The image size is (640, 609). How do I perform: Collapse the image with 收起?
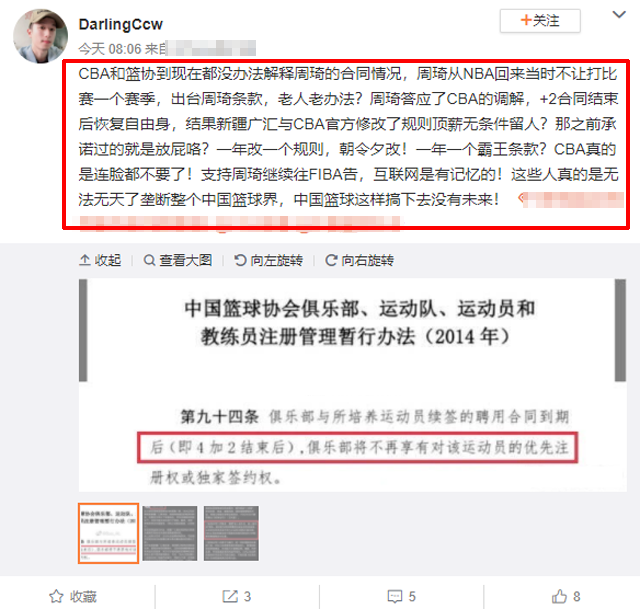[100, 260]
